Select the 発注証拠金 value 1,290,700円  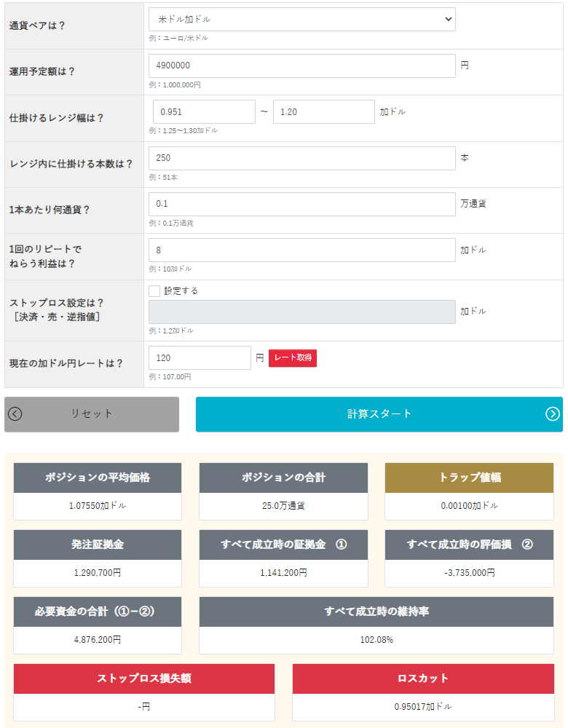pyautogui.click(x=98, y=573)
